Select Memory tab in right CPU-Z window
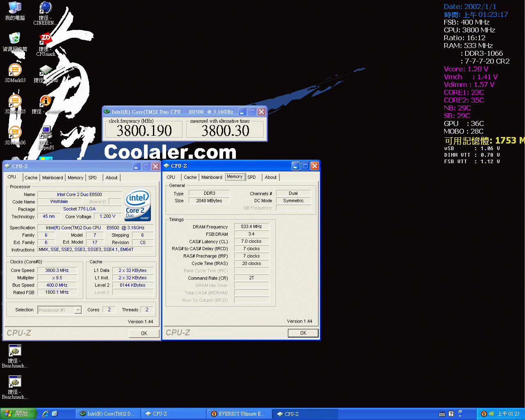The height and width of the screenshot is (420, 525). 235,177
